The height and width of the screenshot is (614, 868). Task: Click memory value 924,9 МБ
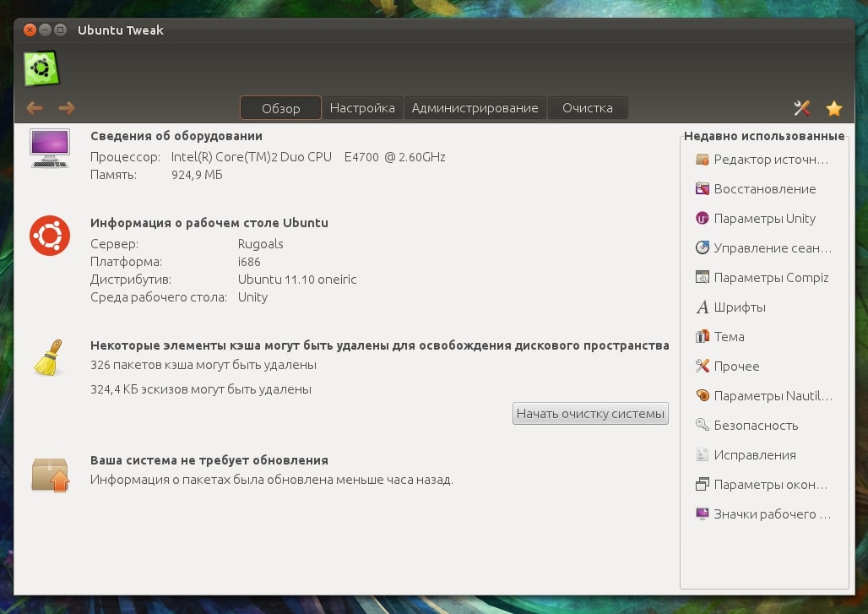(197, 175)
